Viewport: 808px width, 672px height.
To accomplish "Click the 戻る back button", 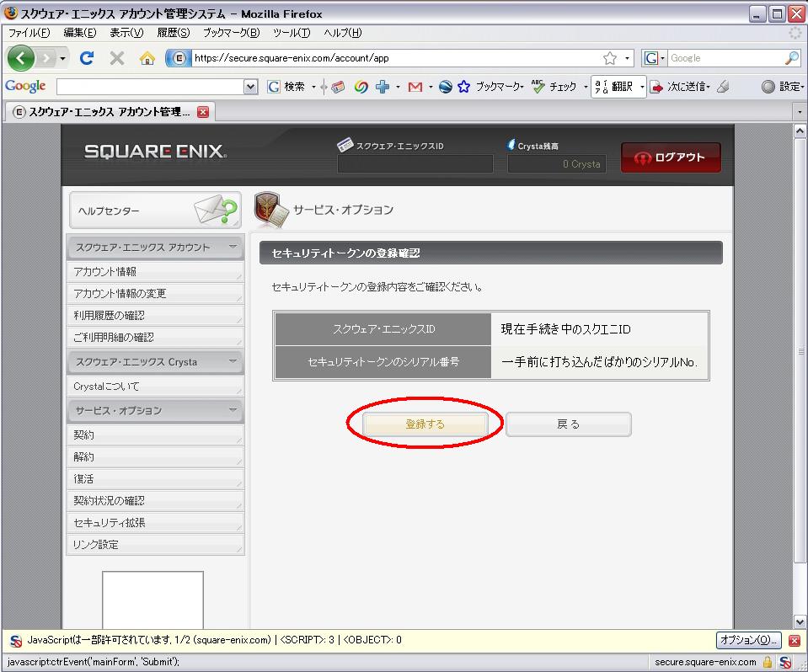I will [x=569, y=424].
